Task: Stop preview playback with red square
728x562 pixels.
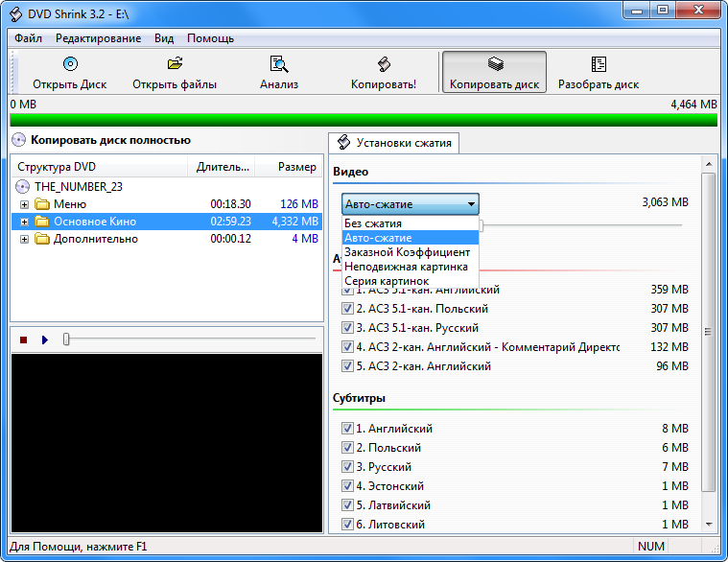Action: [x=24, y=340]
